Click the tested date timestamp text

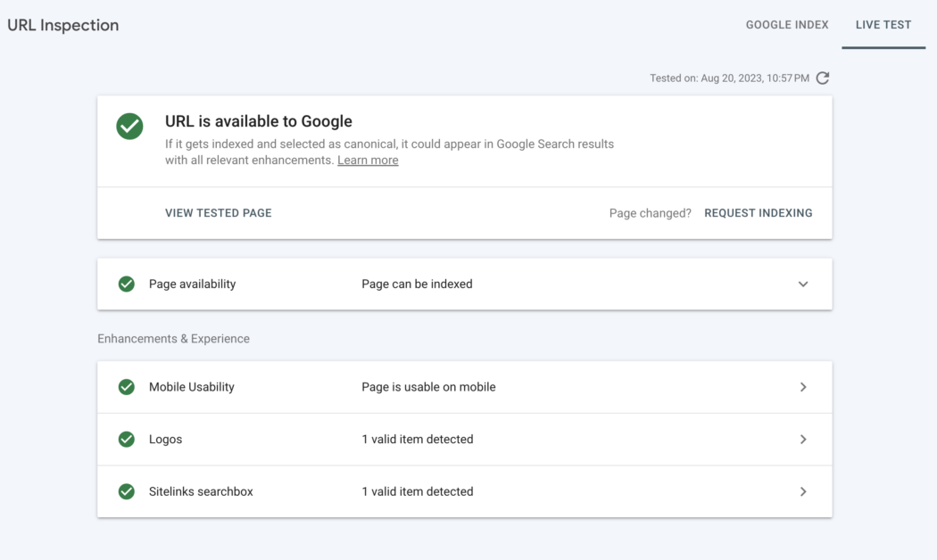point(729,78)
